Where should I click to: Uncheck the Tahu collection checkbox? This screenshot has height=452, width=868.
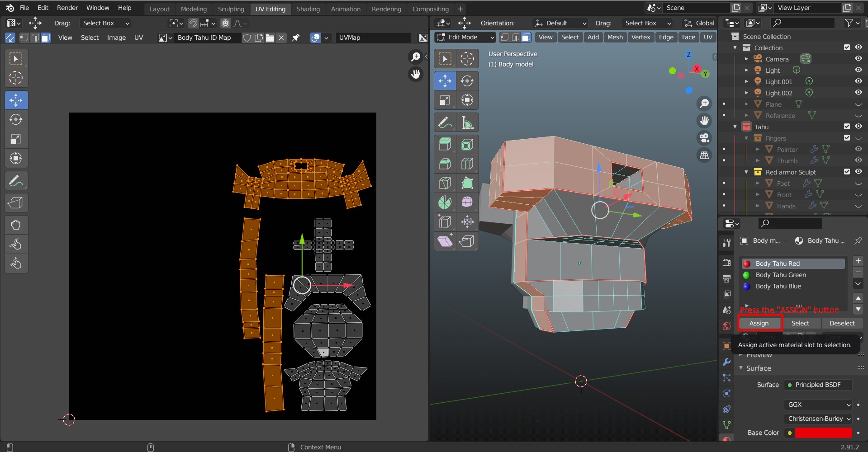(847, 127)
